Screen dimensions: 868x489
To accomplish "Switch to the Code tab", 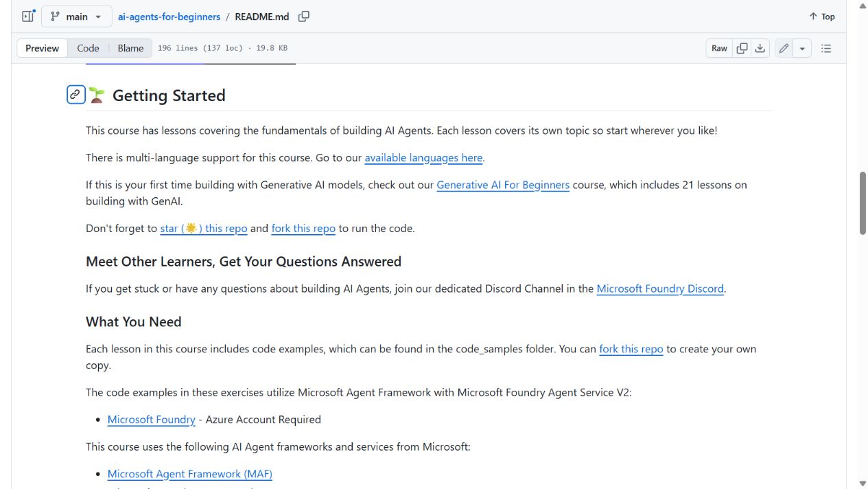I will pyautogui.click(x=88, y=48).
